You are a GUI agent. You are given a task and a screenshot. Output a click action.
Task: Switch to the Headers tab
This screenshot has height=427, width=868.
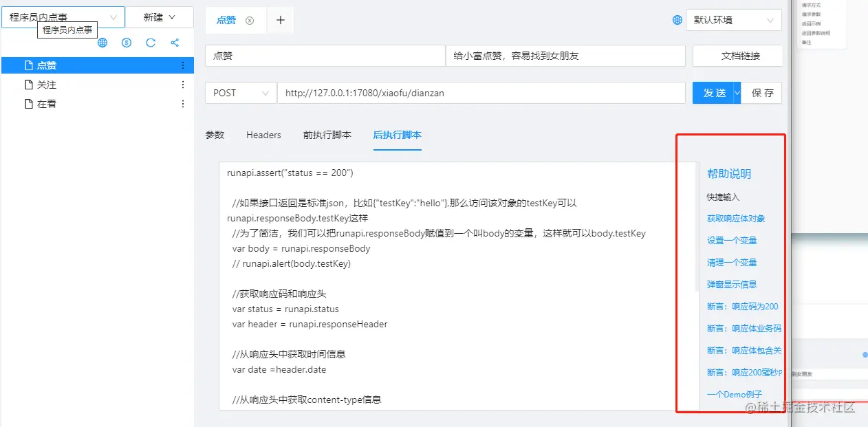click(263, 135)
